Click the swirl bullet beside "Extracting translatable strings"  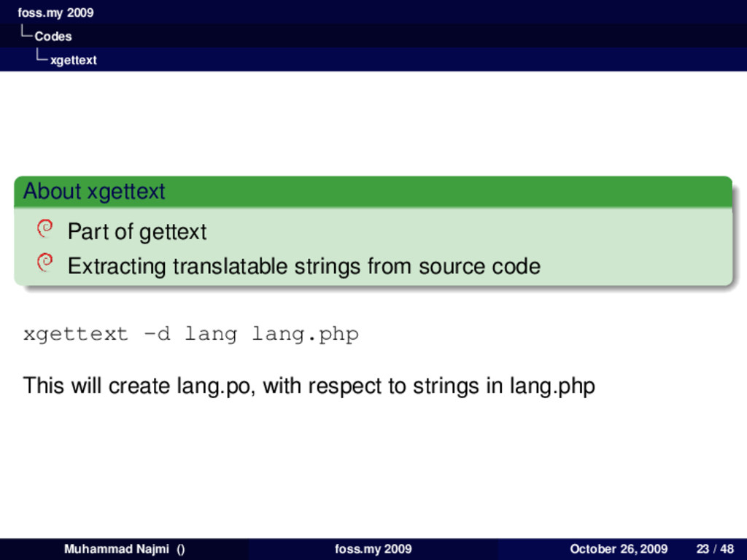pyautogui.click(x=44, y=263)
